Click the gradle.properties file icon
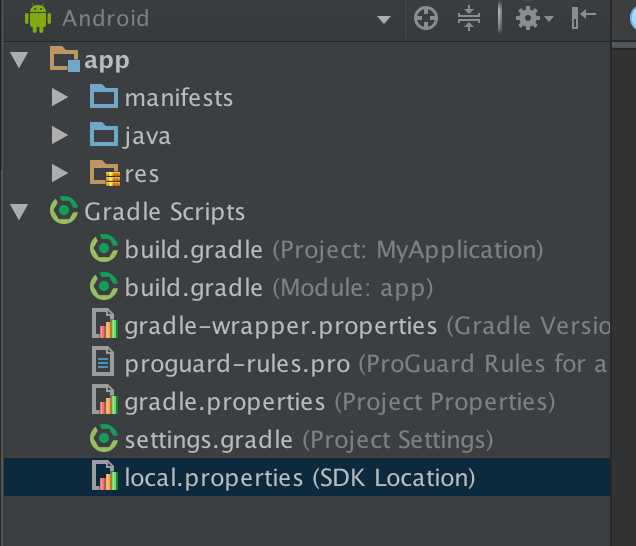The width and height of the screenshot is (636, 546). tap(105, 400)
